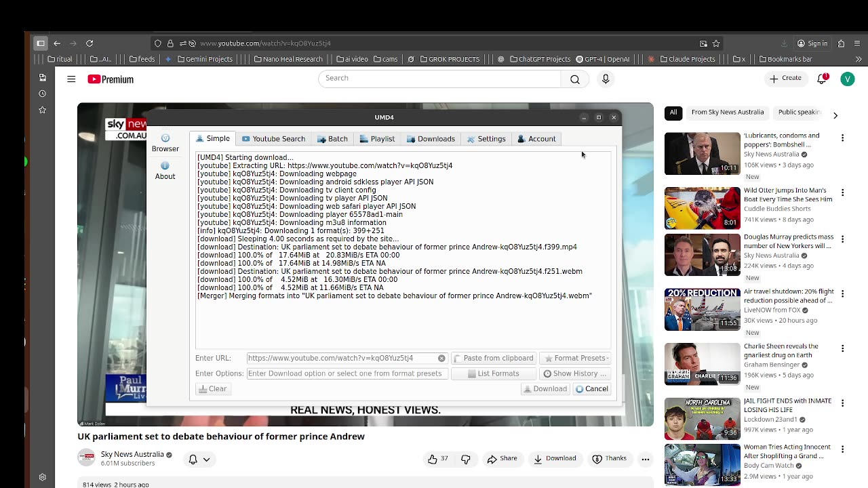Image resolution: width=868 pixels, height=488 pixels.
Task: Switch to the Simple tab
Action: click(x=213, y=138)
